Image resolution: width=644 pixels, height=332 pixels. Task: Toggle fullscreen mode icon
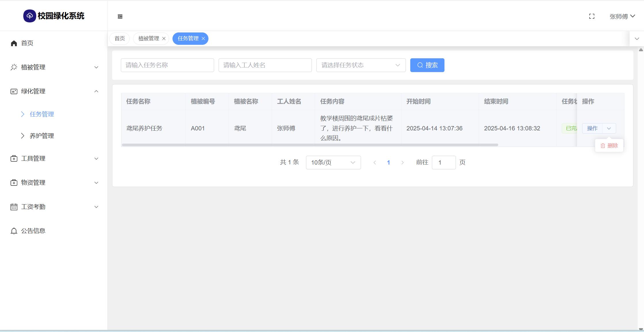[592, 16]
